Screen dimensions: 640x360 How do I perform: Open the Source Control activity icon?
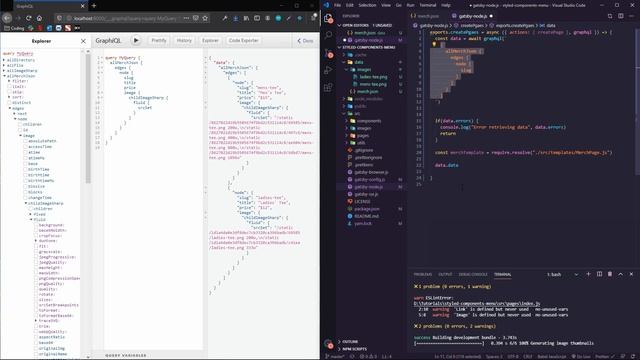tap(328, 53)
